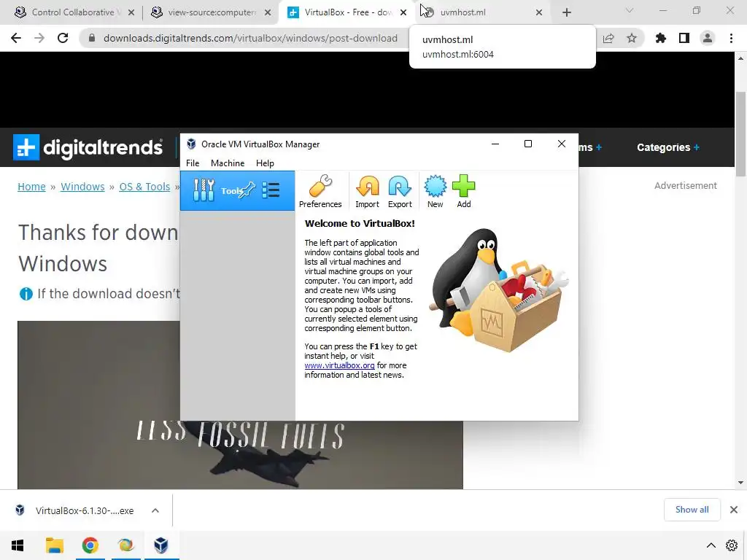Screen dimensions: 747x560
Task: Bookmark this page with the star
Action: tap(632, 38)
